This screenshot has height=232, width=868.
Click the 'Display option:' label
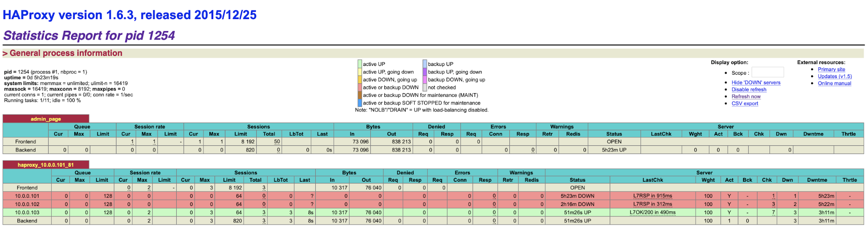tap(729, 62)
